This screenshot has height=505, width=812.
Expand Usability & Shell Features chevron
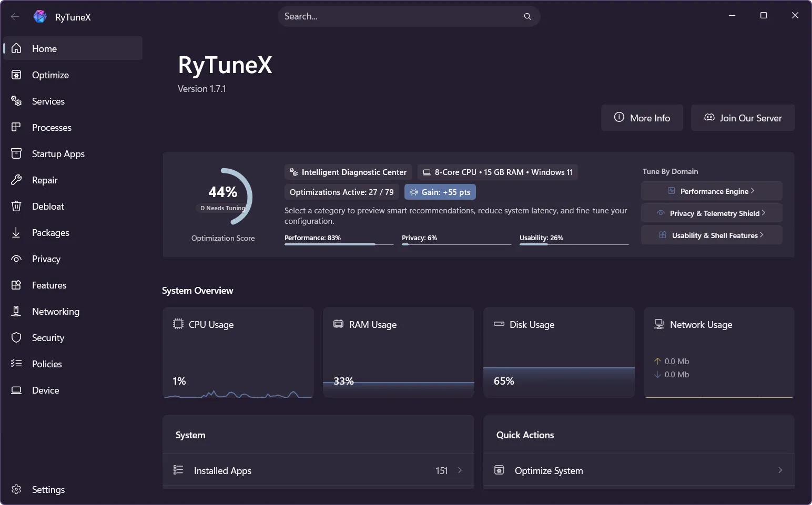[x=762, y=235]
